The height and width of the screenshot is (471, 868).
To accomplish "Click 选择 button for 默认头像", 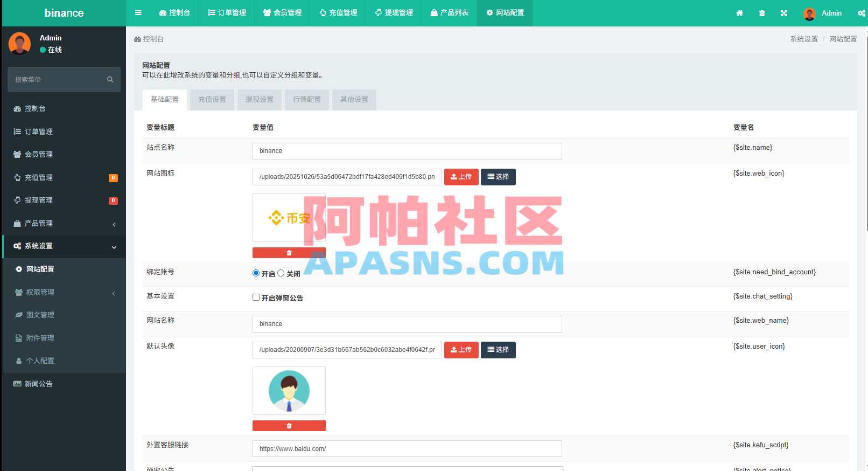I will pyautogui.click(x=498, y=350).
